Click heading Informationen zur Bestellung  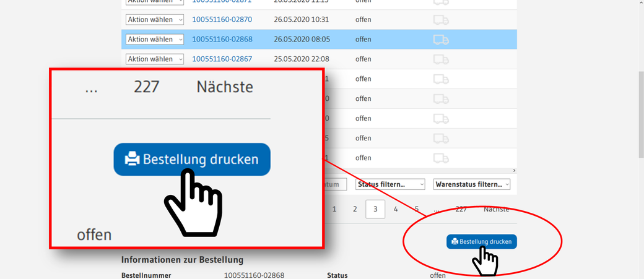182,260
